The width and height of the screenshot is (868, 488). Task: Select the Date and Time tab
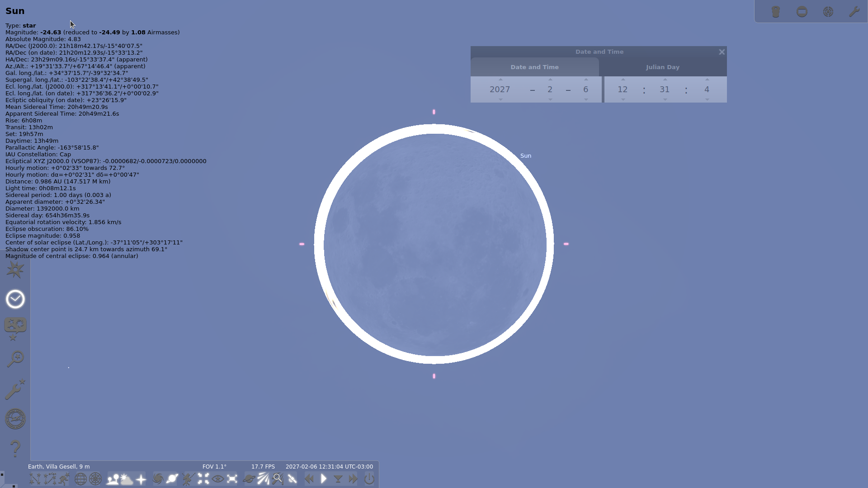(534, 67)
